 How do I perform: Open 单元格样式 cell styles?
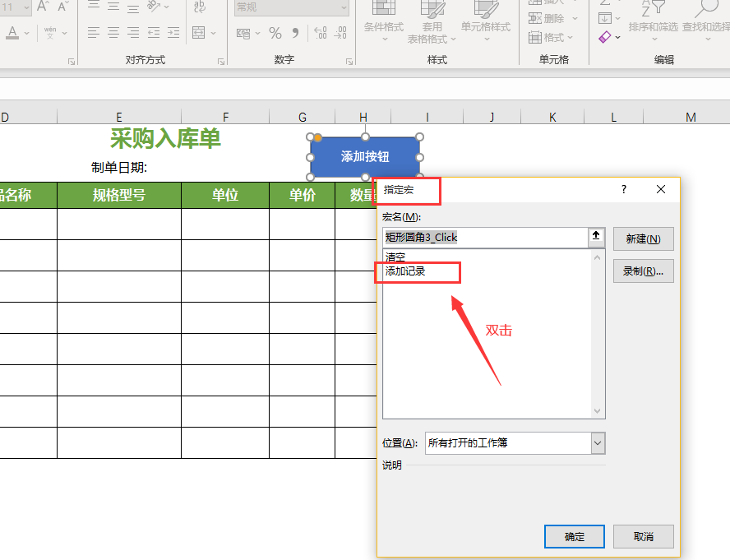tap(486, 21)
